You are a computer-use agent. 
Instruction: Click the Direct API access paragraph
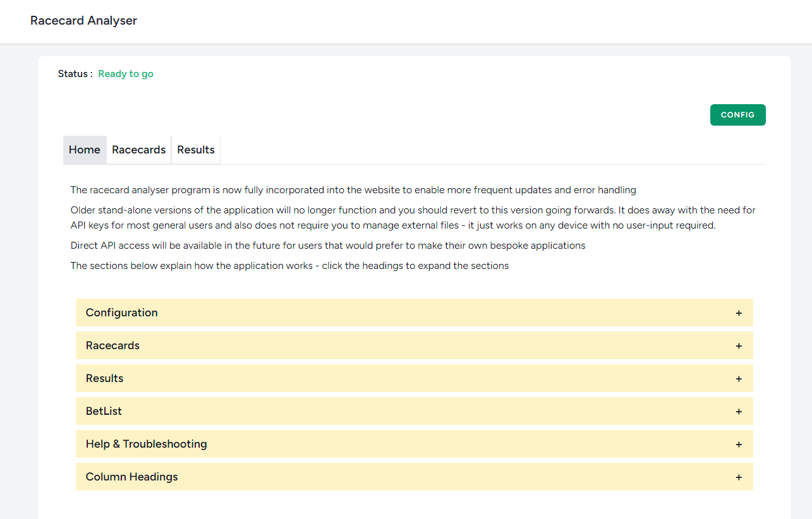click(328, 246)
